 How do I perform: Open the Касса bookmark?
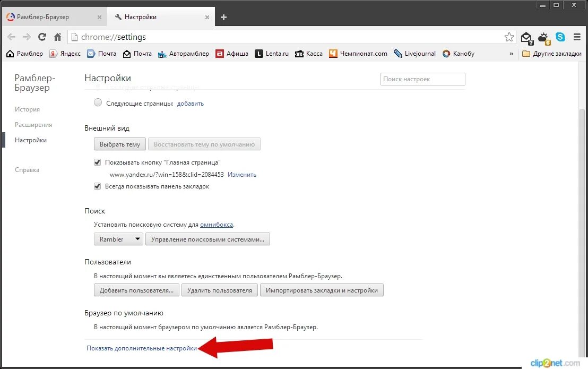(309, 54)
